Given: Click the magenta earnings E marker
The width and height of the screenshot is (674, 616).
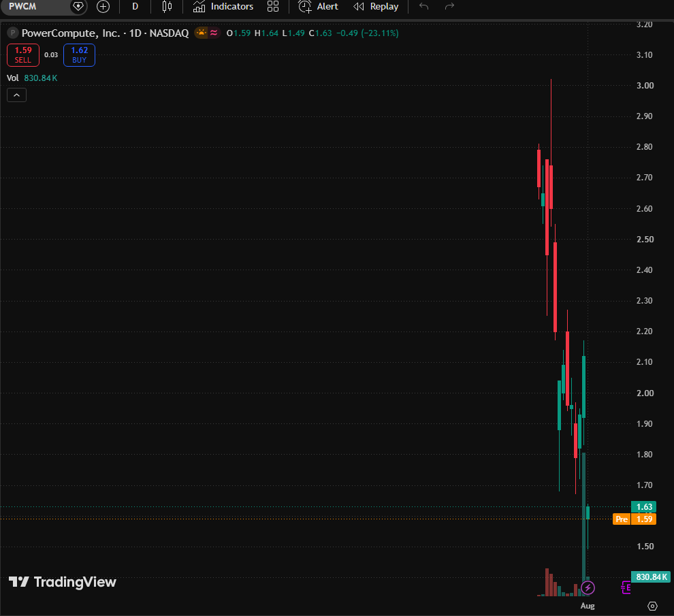Looking at the screenshot, I should click(626, 587).
